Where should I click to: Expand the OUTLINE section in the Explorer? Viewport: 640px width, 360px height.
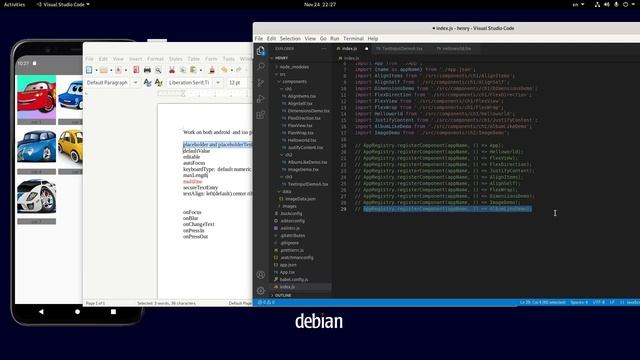coord(282,295)
